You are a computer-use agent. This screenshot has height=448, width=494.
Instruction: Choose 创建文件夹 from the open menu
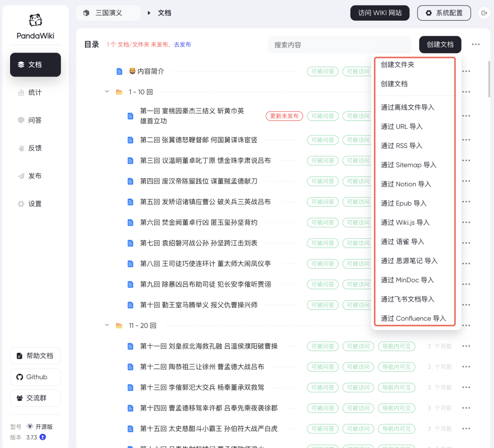pos(397,65)
